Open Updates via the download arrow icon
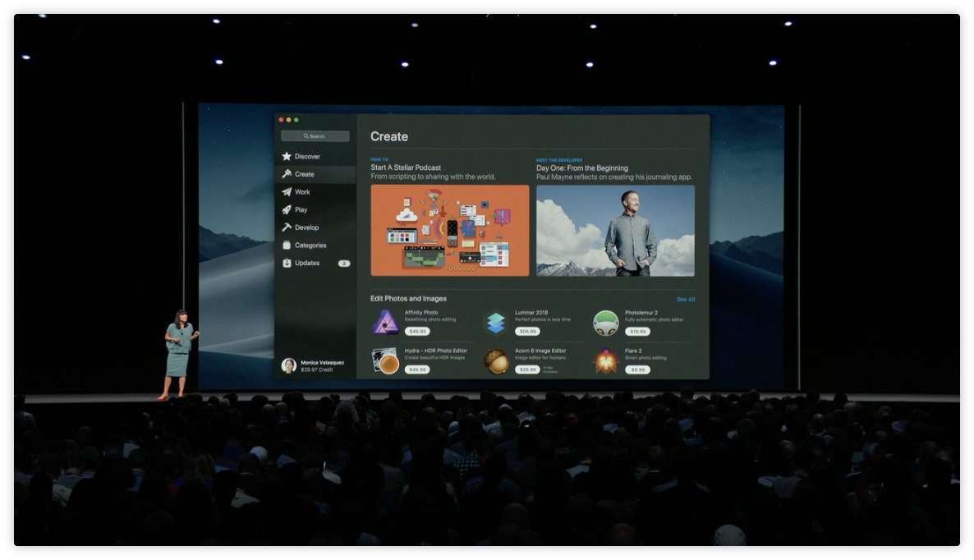This screenshot has width=974, height=560. coord(287,264)
